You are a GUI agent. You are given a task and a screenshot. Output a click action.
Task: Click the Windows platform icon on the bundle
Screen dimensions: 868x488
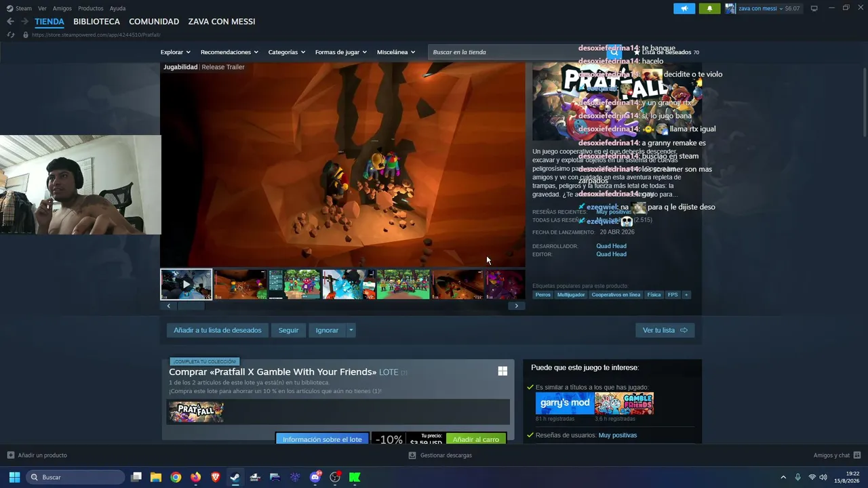click(x=502, y=371)
